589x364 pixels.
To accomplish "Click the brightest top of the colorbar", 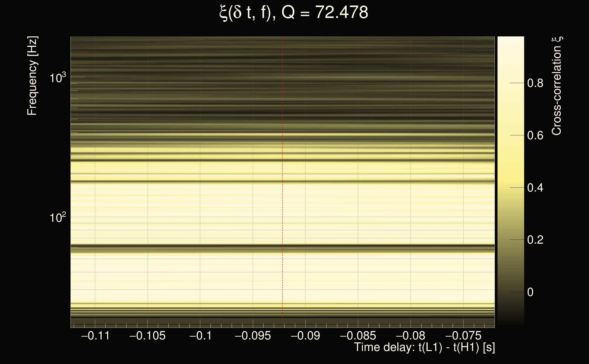I will (510, 39).
